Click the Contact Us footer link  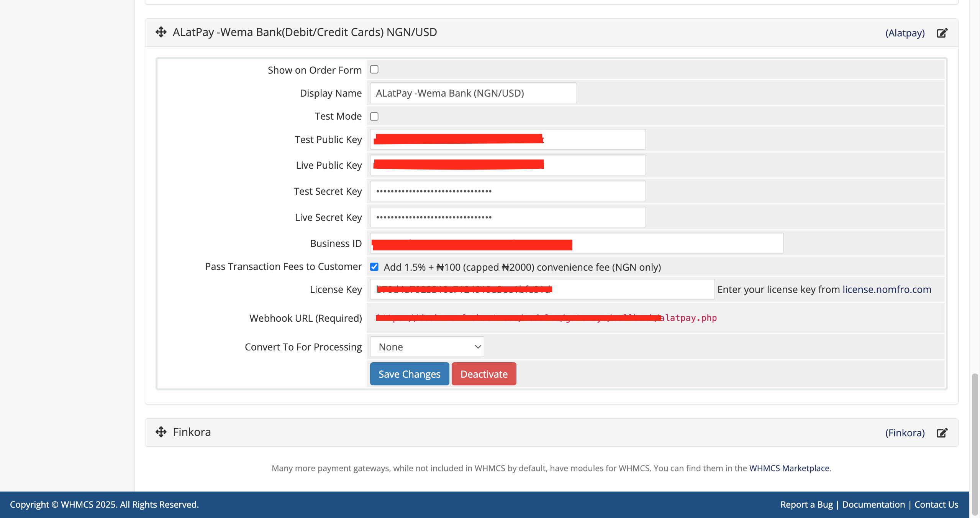tap(936, 505)
